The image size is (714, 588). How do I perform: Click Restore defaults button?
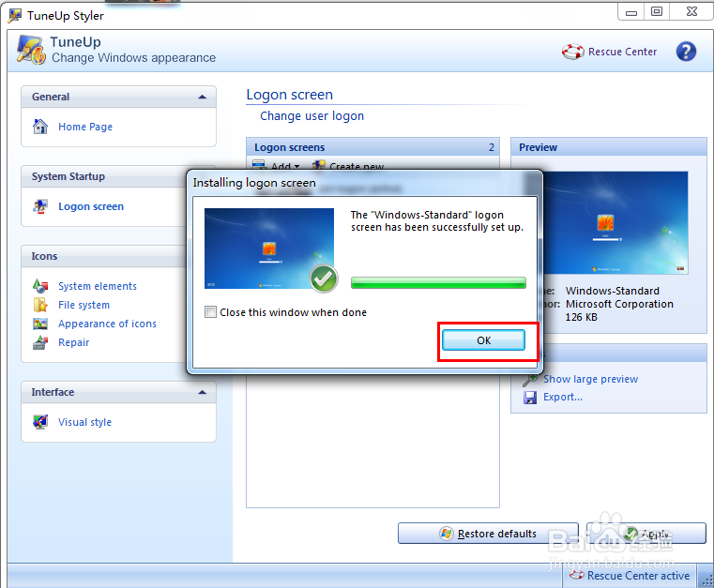pyautogui.click(x=488, y=534)
